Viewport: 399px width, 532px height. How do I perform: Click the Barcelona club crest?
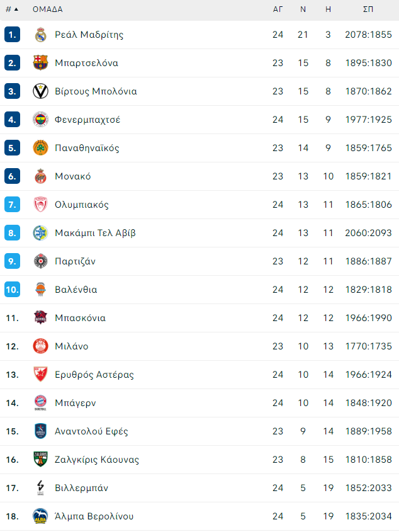click(x=40, y=63)
